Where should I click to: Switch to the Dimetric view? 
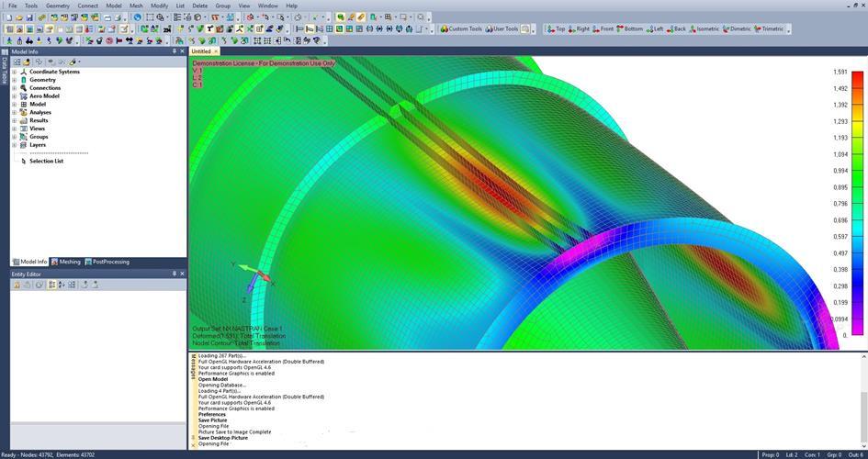coord(737,28)
